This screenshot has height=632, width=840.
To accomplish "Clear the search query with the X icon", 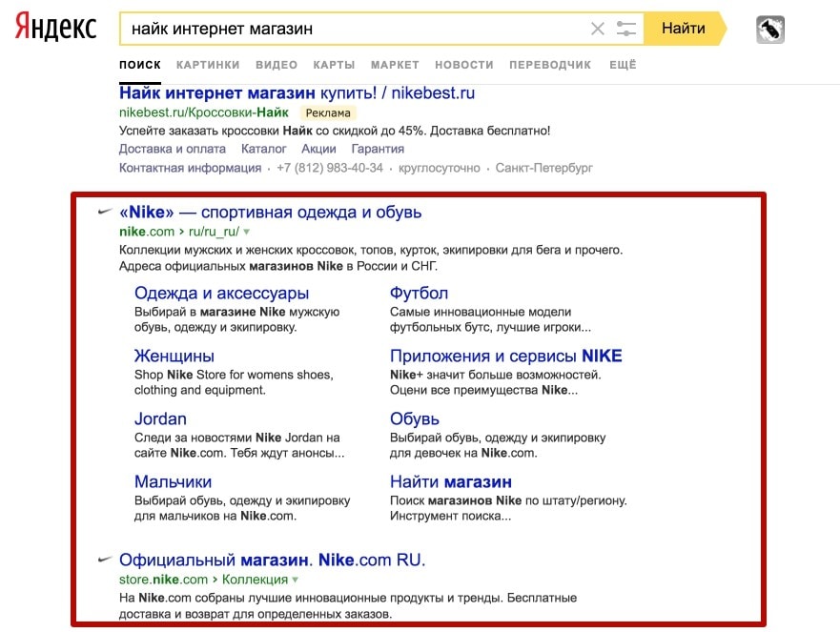I will (598, 29).
